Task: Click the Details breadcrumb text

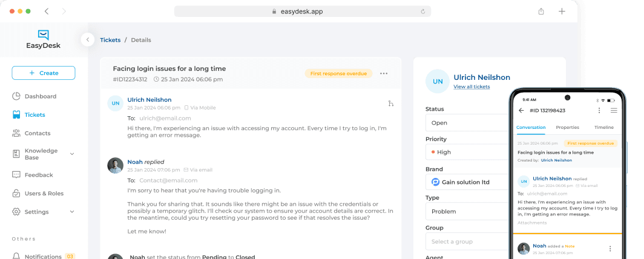Action: pyautogui.click(x=141, y=40)
